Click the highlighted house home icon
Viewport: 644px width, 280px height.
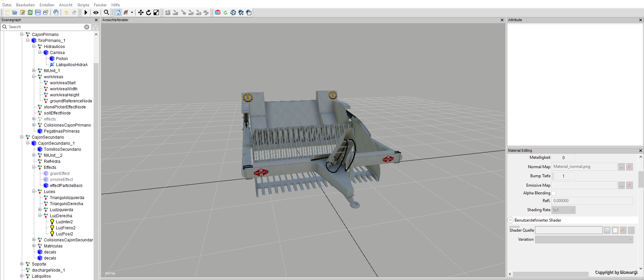coord(118,12)
